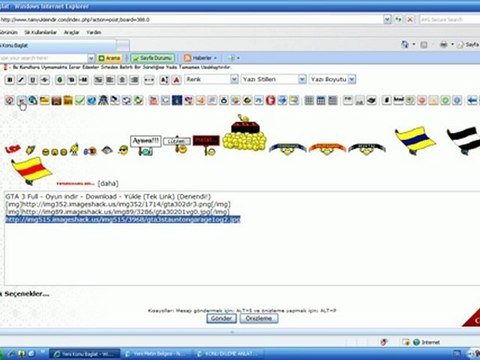The width and height of the screenshot is (480, 360).
Task: Select the Konu Başlat browser tab
Action: pos(57,45)
